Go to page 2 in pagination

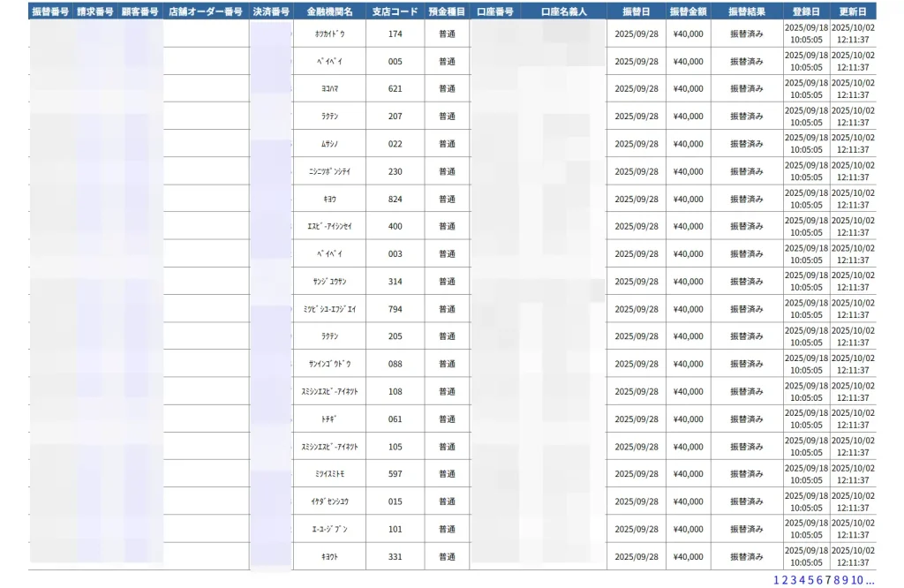coord(784,580)
